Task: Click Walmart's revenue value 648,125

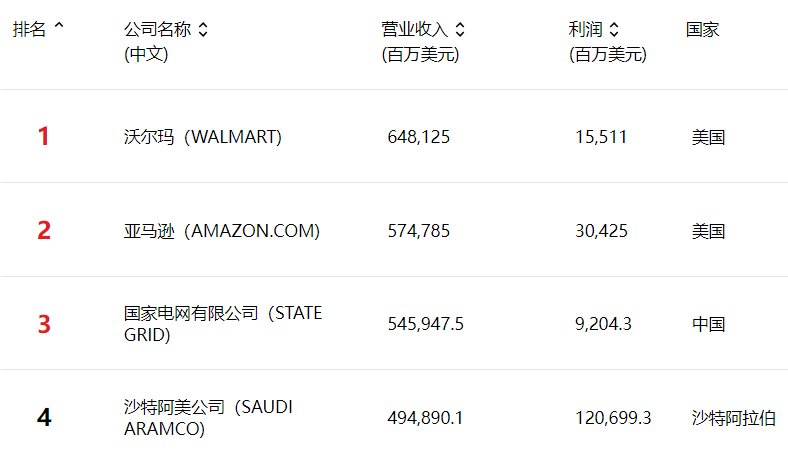Action: pos(418,137)
